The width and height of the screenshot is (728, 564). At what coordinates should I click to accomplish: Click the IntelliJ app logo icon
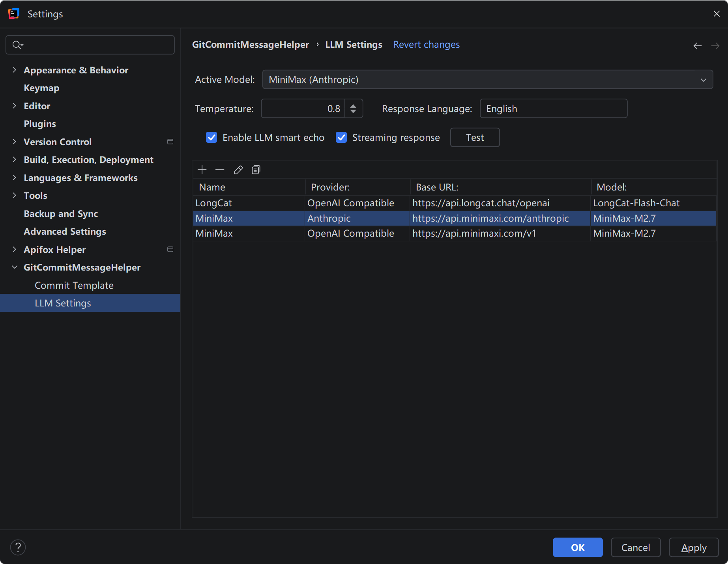pos(14,14)
